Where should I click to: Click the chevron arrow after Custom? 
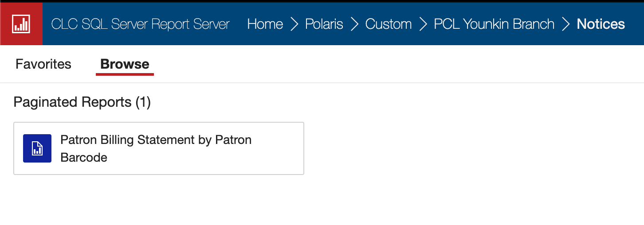coord(423,24)
